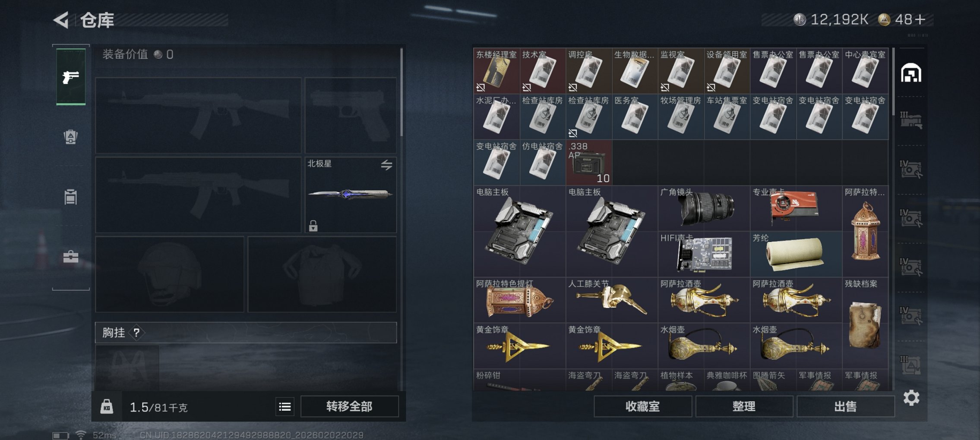Open the briefcase safe-box sidebar icon
This screenshot has width=980, height=440.
(x=71, y=257)
